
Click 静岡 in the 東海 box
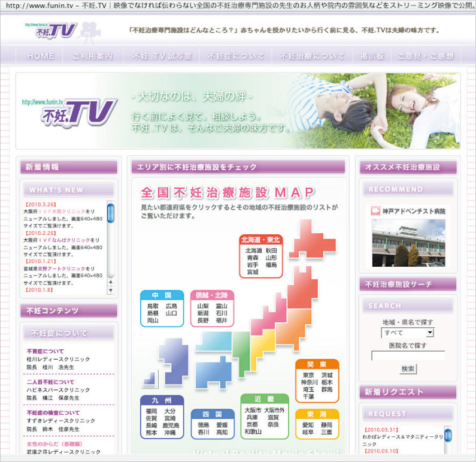click(x=327, y=425)
